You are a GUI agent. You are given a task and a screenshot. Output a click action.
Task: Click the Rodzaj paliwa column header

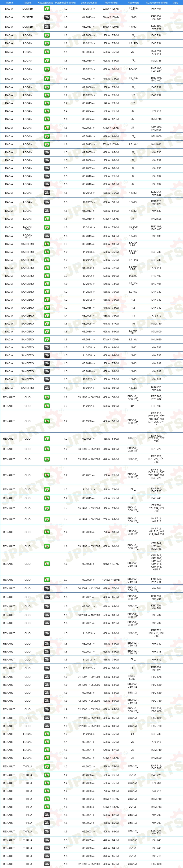(x=45, y=2)
